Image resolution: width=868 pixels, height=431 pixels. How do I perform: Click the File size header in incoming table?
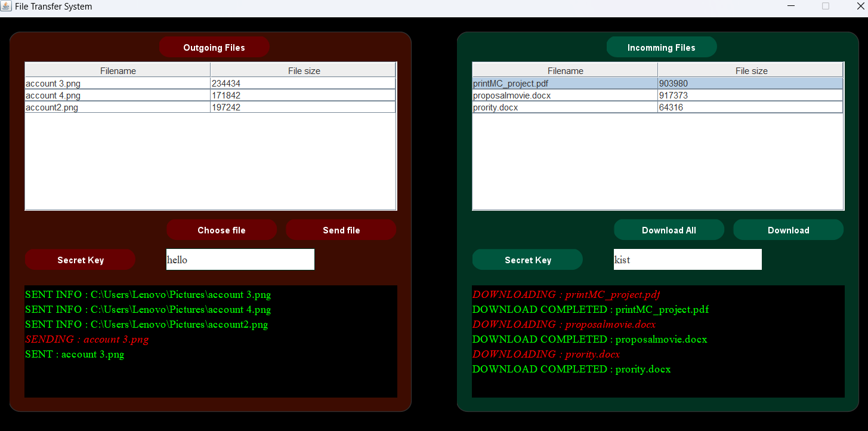pyautogui.click(x=751, y=70)
